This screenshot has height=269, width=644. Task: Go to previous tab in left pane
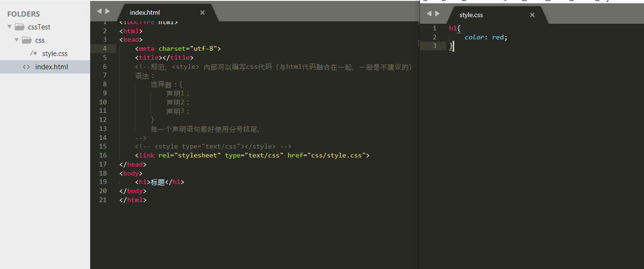pos(99,11)
